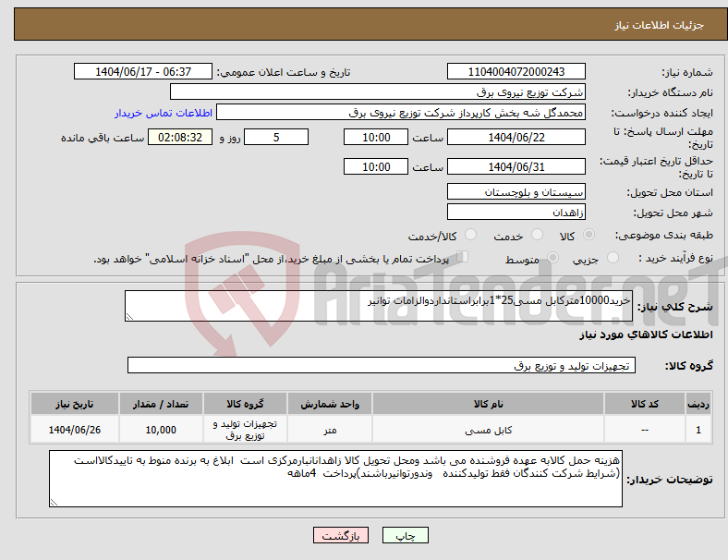Click the table group cell تجهیزات تولید و توزیع برق
The width and height of the screenshot is (728, 560).
click(x=245, y=430)
